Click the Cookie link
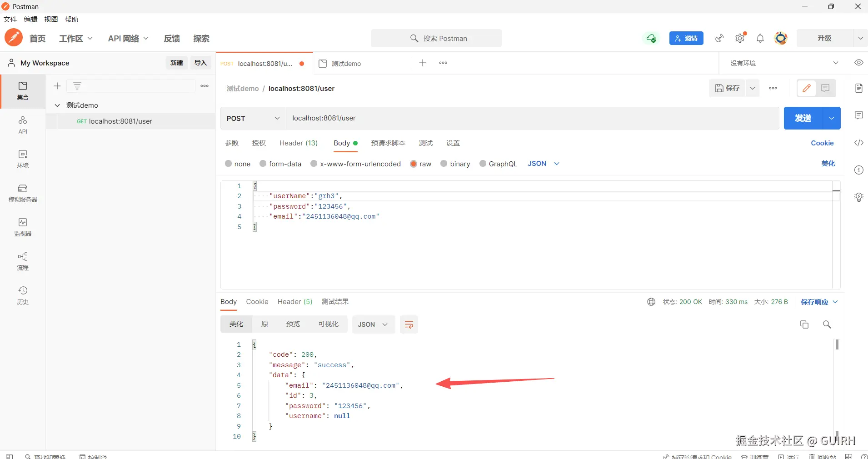Screen dimensions: 868x459 click(822, 143)
